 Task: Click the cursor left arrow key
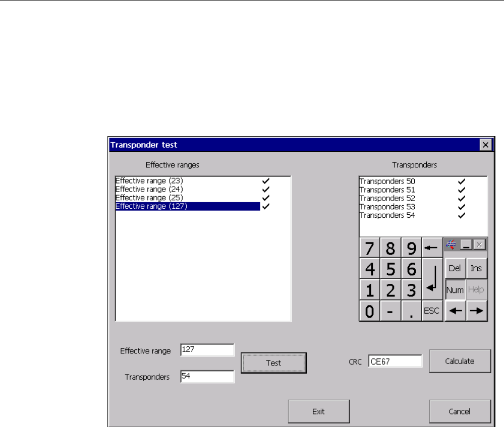coord(455,311)
